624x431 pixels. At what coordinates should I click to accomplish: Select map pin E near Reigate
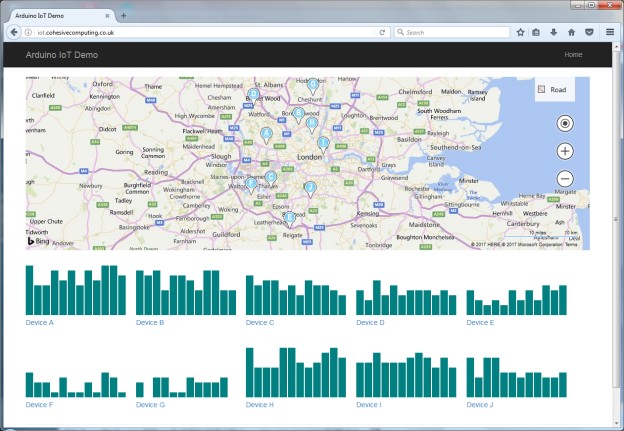point(290,219)
